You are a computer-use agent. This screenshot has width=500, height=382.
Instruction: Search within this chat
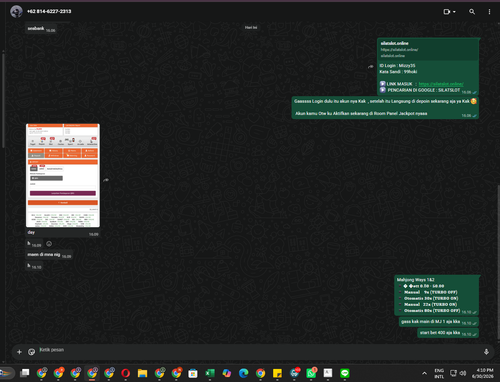pos(472,12)
